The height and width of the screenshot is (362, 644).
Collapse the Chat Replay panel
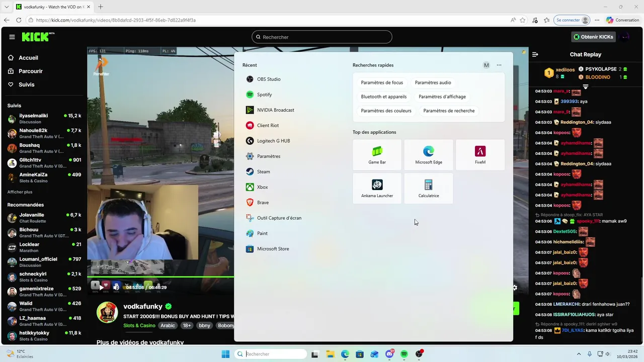(535, 54)
